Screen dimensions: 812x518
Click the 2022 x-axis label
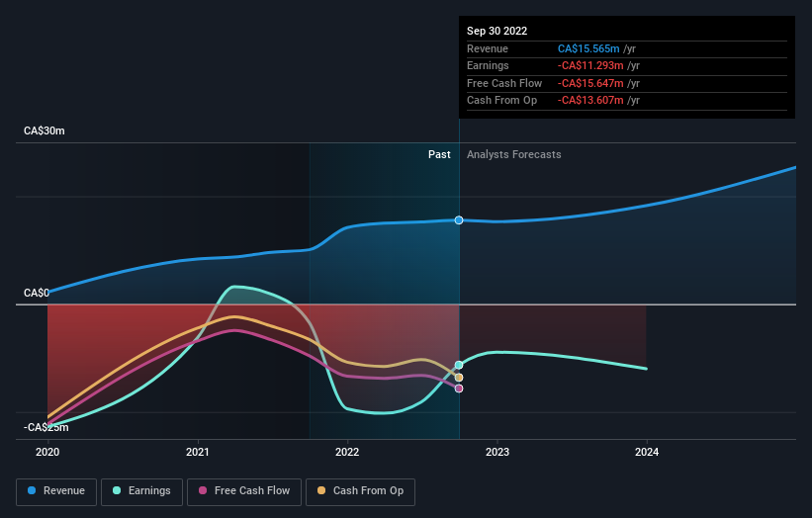pos(347,453)
